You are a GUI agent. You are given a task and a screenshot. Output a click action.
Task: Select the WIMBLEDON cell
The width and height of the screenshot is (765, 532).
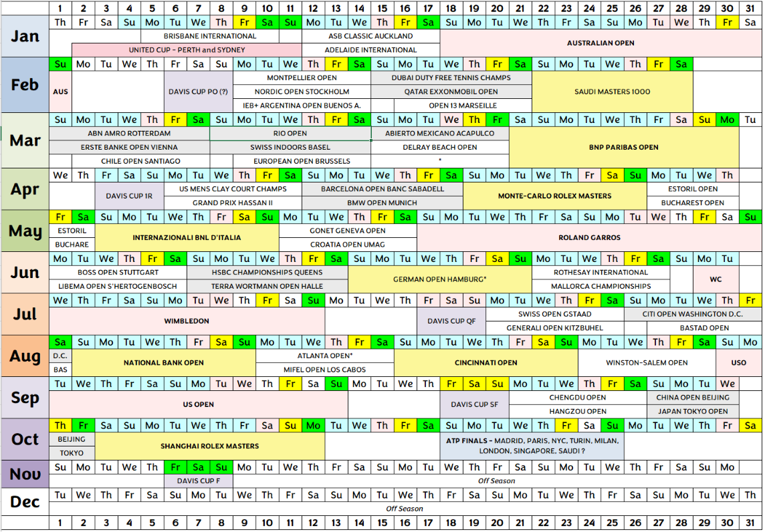187,321
